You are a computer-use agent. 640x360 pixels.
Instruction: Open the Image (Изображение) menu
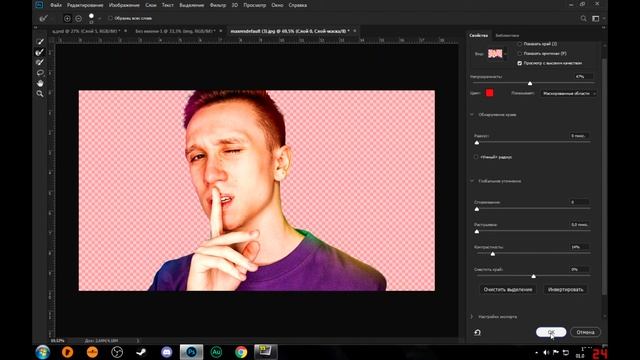(x=124, y=5)
